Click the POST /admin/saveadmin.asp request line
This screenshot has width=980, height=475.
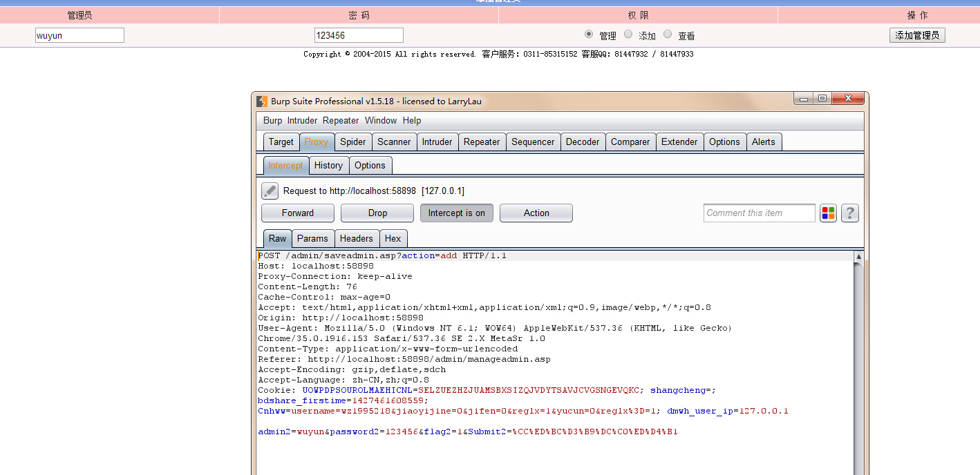(382, 255)
